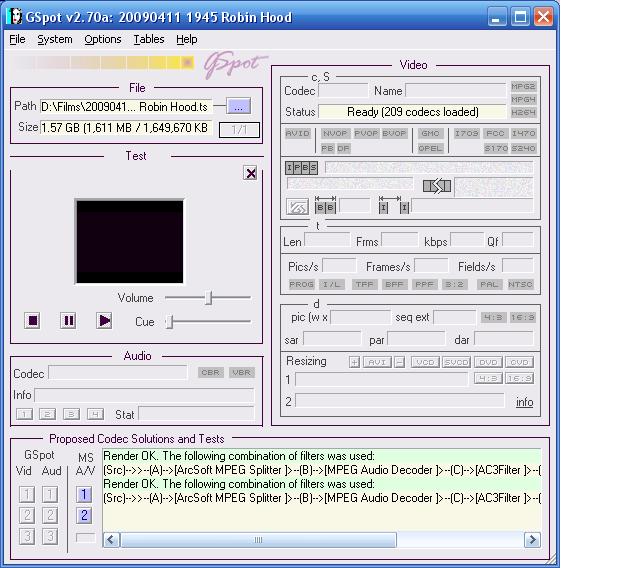Click GSpot Aud button 2
This screenshot has height=568, width=640.
coord(50,515)
